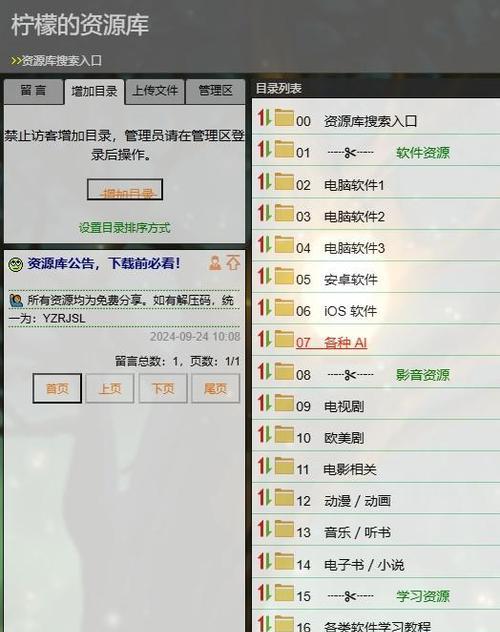
Task: Click the green 软件资源 section label
Action: (x=423, y=153)
